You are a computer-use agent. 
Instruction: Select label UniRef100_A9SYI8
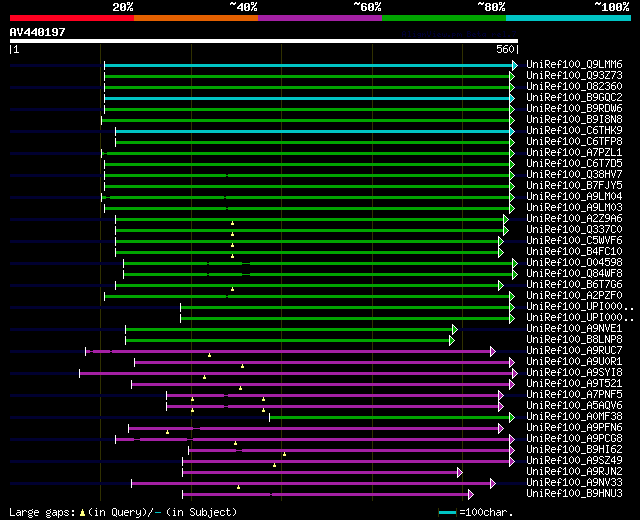pos(574,373)
